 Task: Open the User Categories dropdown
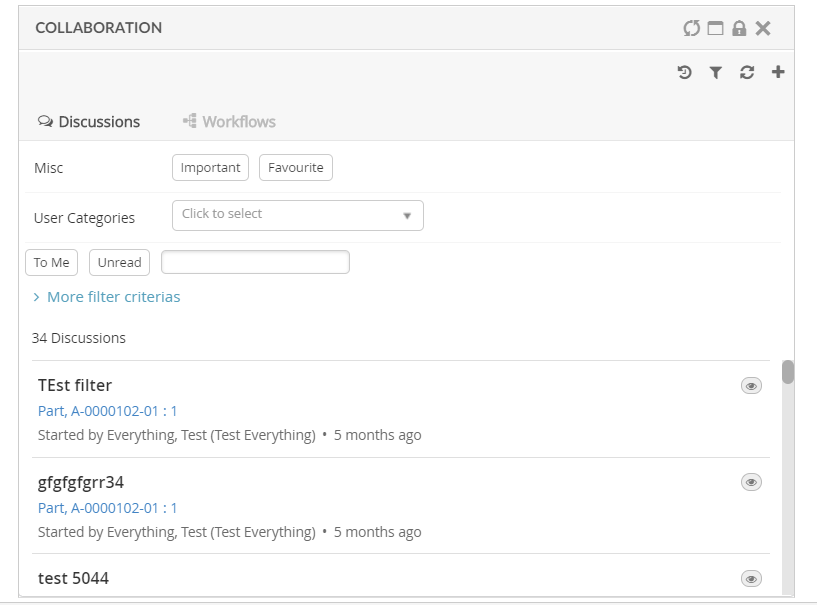pos(298,215)
